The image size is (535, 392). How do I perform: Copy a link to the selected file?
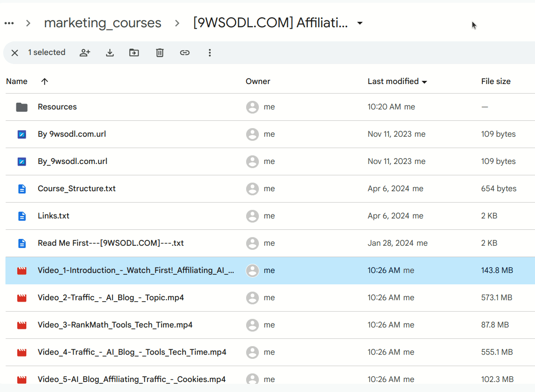coord(185,53)
